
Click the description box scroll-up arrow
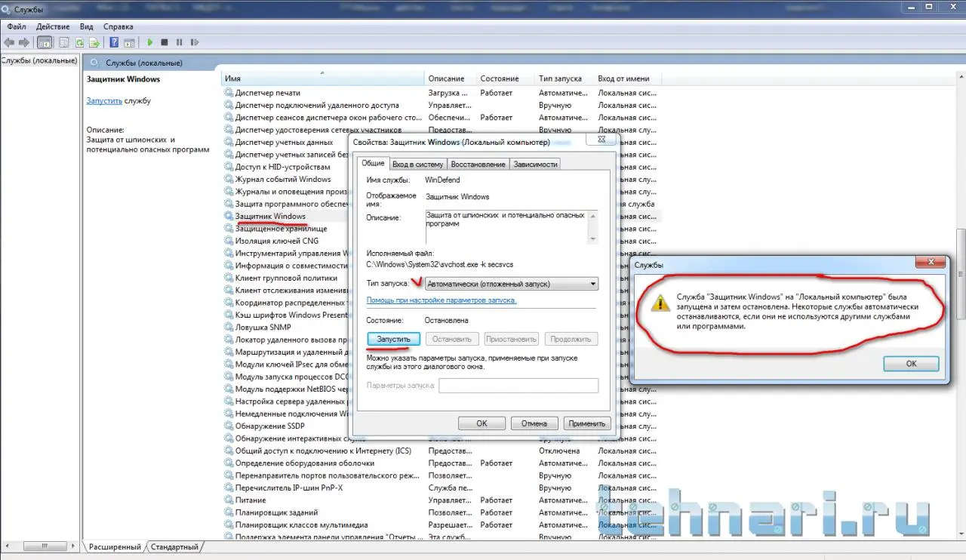(592, 215)
